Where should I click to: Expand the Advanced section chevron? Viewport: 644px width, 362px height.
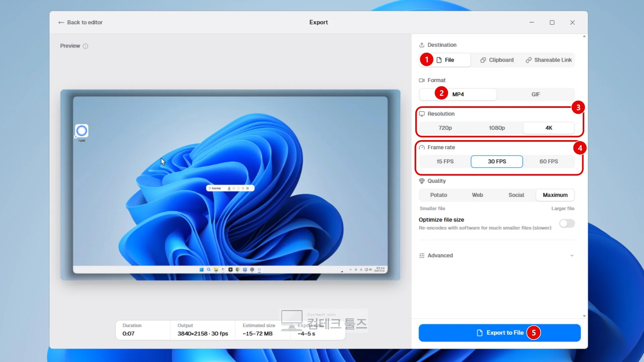(x=572, y=256)
